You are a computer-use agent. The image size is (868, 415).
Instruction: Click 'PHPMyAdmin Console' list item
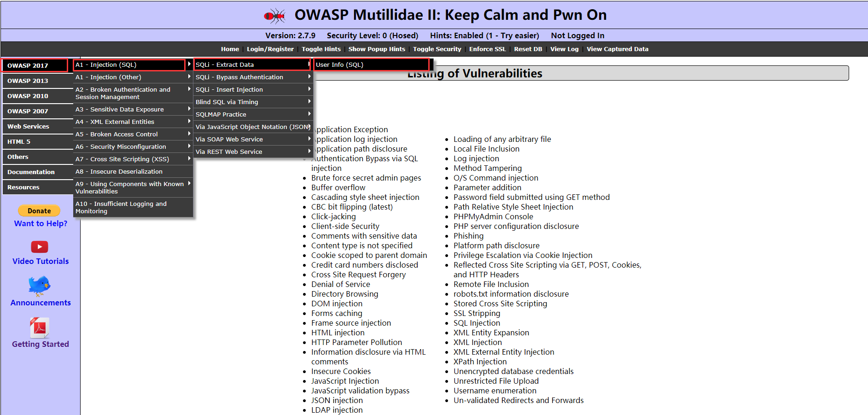coord(493,216)
